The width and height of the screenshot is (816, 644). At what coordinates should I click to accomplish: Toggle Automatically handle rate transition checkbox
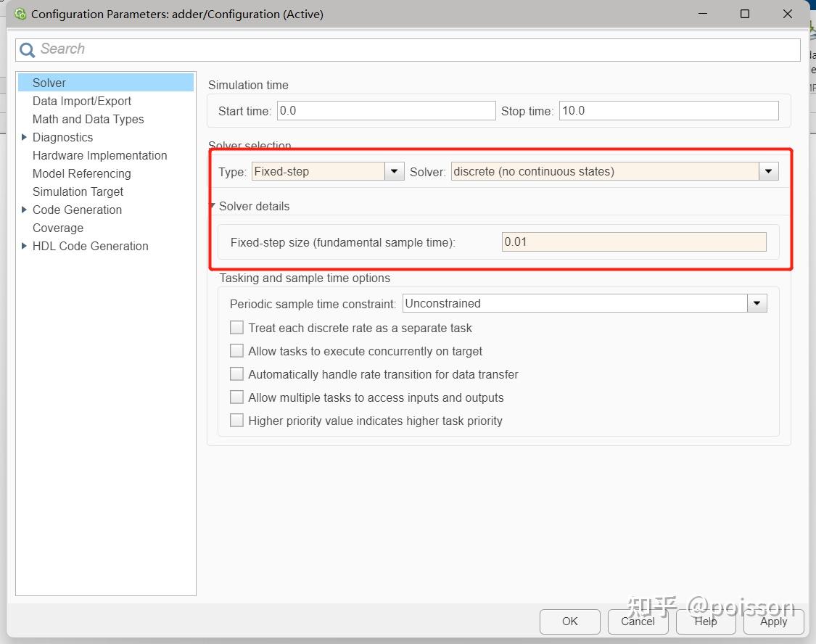coord(236,374)
